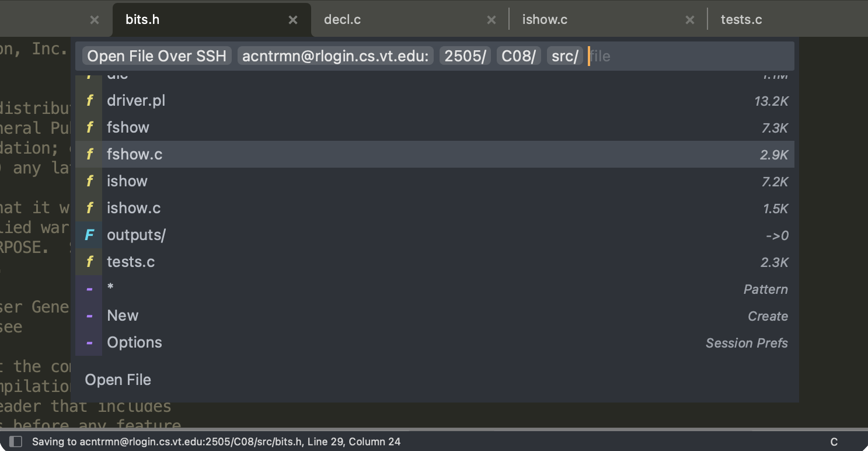
Task: Click the blue F folder icon for outputs/
Action: pyautogui.click(x=89, y=234)
